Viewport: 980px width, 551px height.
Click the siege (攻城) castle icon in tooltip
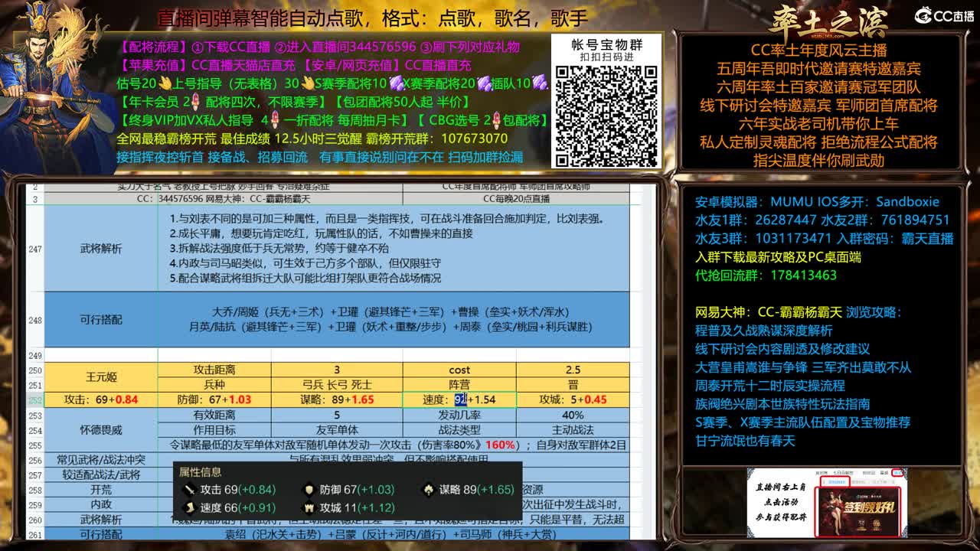[x=308, y=506]
